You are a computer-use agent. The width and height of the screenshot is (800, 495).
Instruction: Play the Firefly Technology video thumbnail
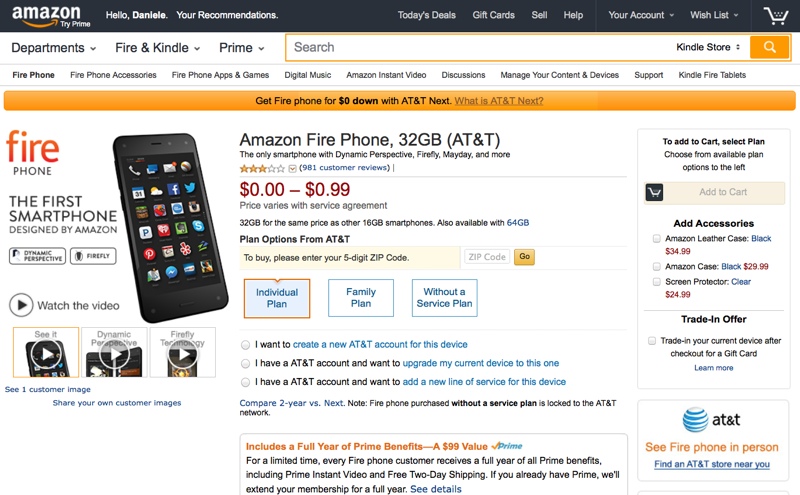click(182, 352)
